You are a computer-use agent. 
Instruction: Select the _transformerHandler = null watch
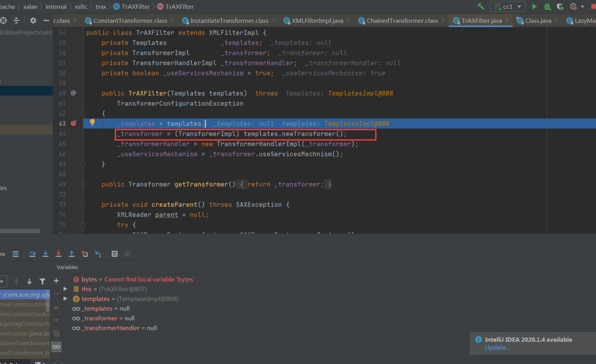pos(114,328)
